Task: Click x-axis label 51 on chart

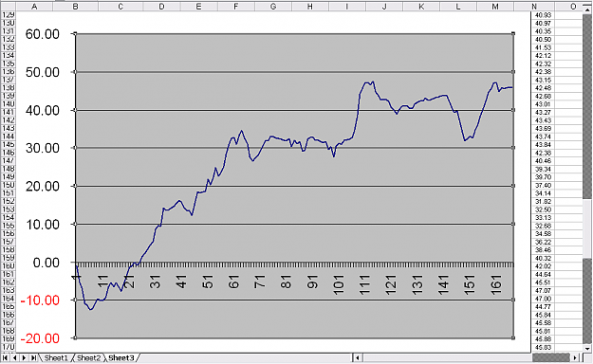Action: click(x=208, y=282)
